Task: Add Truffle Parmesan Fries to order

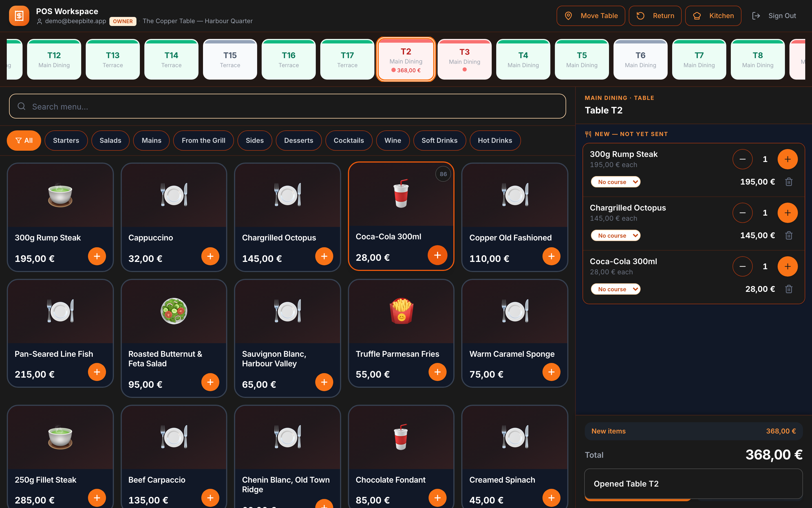Action: pos(438,372)
